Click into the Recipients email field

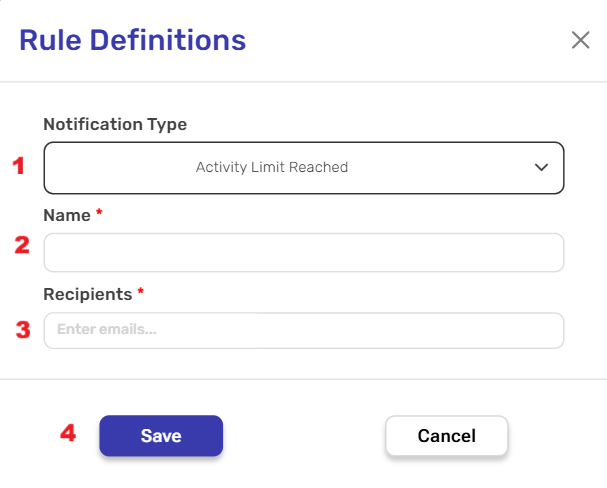pos(304,330)
